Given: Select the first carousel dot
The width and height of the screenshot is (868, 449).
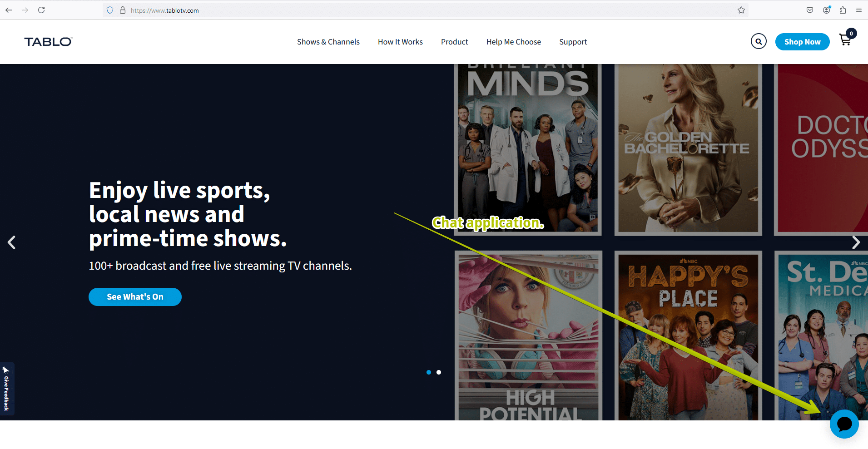Looking at the screenshot, I should tap(428, 372).
